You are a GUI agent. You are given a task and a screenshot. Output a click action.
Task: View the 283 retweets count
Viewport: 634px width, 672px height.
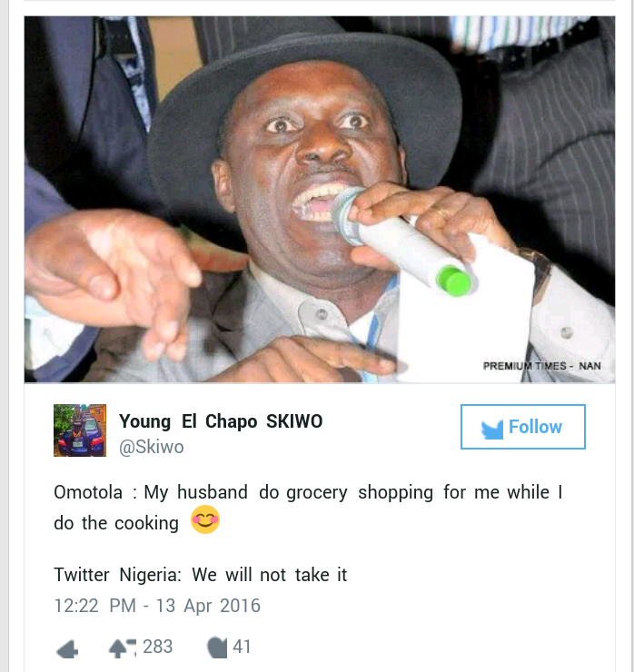pos(157,647)
